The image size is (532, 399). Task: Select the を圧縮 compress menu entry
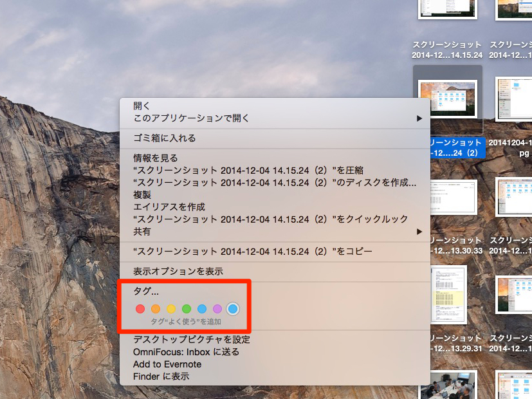click(275, 171)
